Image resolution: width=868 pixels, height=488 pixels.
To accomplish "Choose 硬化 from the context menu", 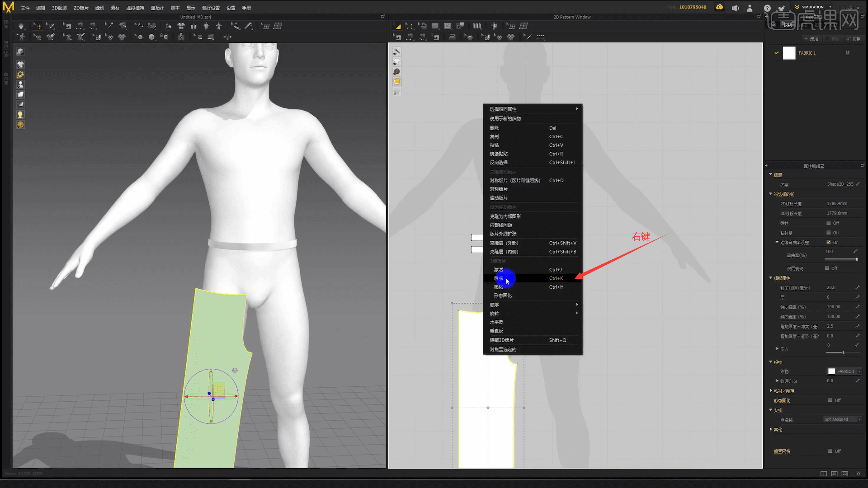I will pyautogui.click(x=498, y=287).
